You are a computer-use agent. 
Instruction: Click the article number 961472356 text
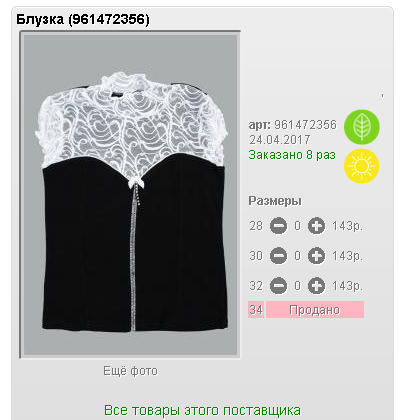305,125
